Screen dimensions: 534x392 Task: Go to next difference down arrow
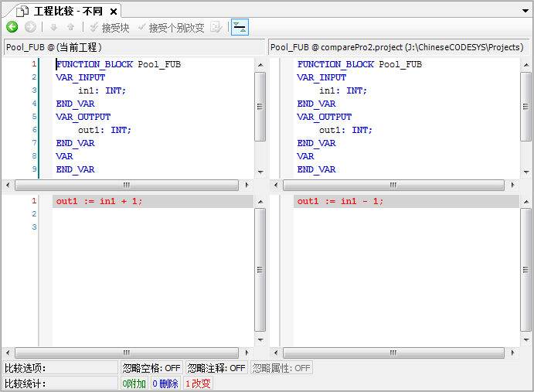54,27
